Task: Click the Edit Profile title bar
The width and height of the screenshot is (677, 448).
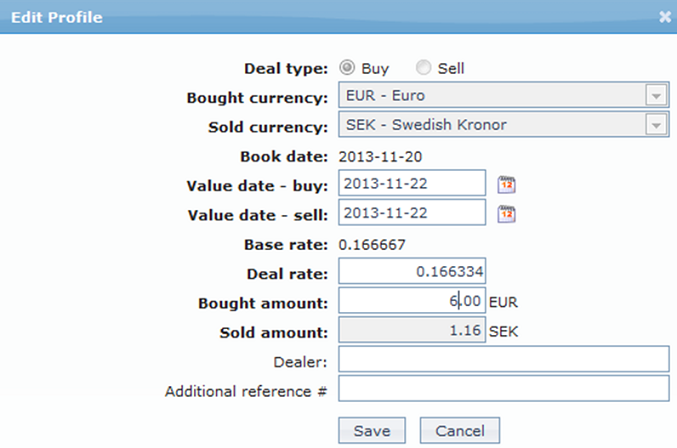Action: [x=300, y=16]
